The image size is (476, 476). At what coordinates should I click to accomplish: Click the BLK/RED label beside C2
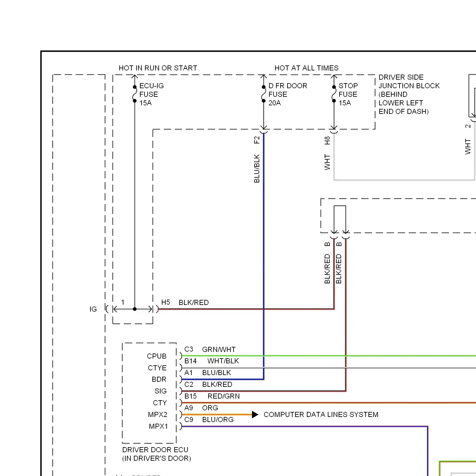217,384
